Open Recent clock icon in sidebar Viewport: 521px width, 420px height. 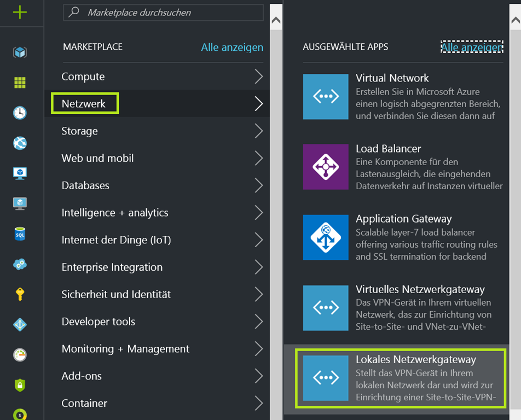pyautogui.click(x=20, y=113)
